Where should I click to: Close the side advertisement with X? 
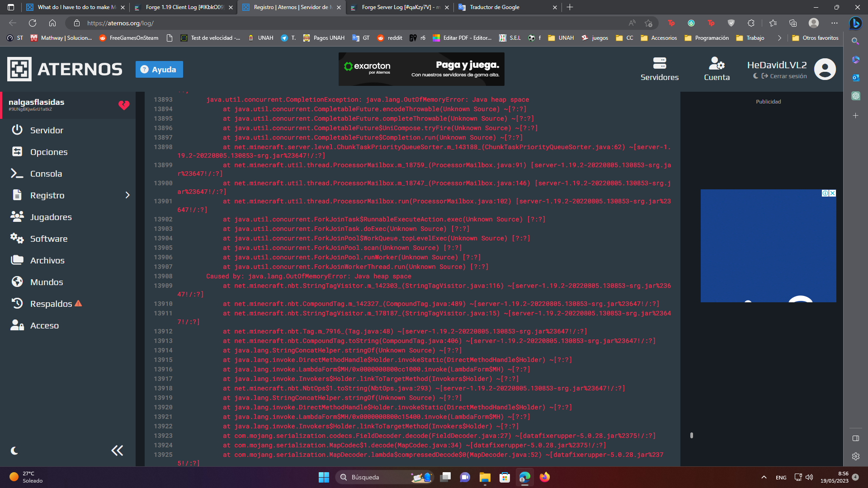[833, 193]
